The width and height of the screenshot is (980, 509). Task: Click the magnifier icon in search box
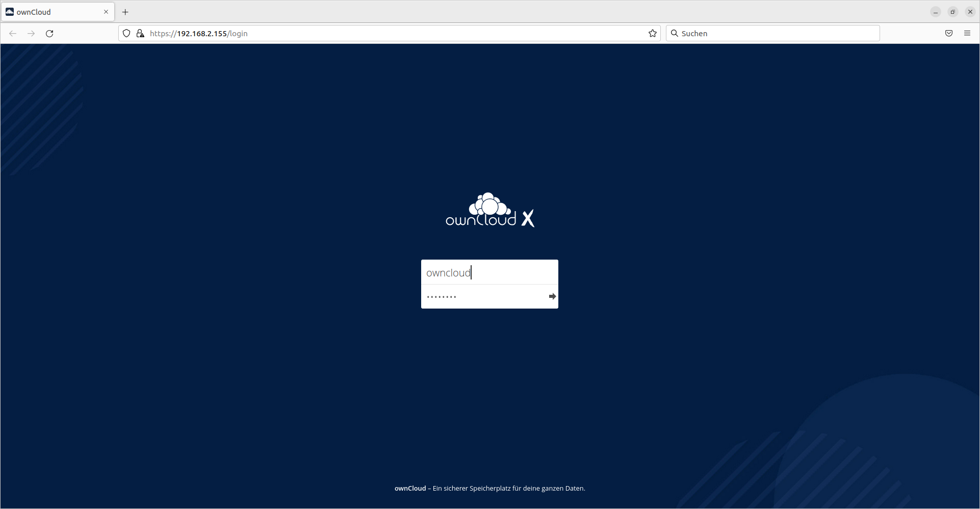pos(674,34)
